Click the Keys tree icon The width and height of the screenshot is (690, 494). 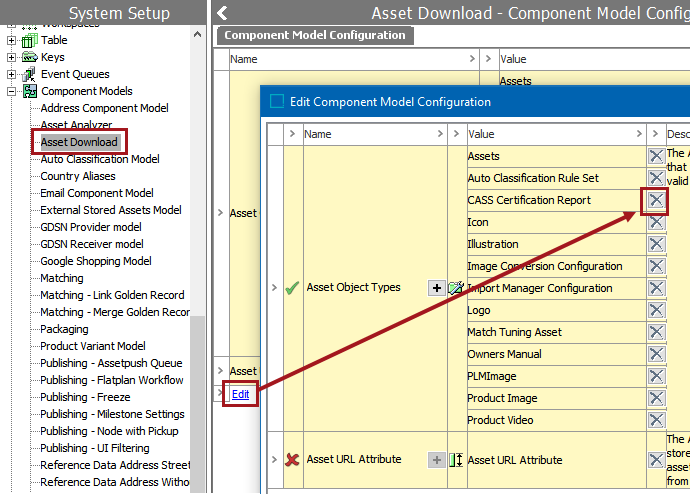29,57
